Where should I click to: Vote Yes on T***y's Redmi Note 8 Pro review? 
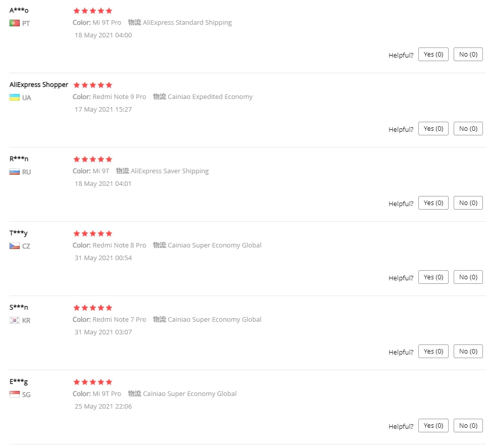(x=433, y=277)
